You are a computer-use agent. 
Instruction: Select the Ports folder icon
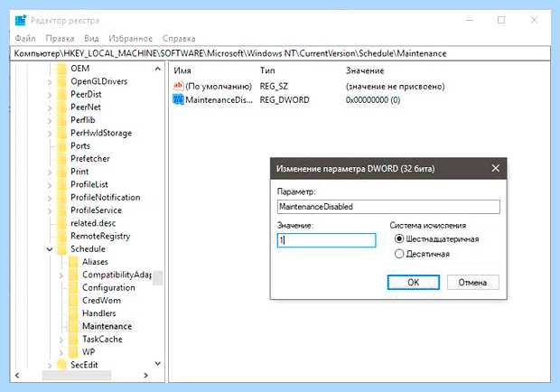pos(62,145)
